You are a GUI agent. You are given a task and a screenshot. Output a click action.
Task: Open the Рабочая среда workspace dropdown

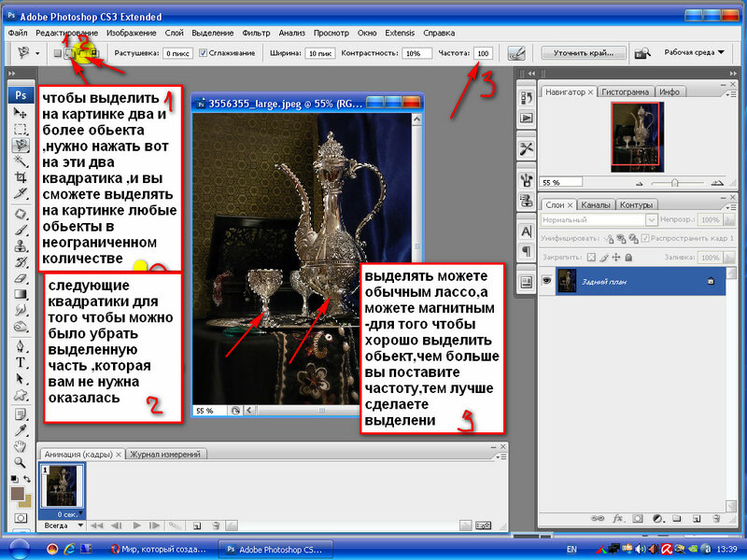pyautogui.click(x=694, y=52)
